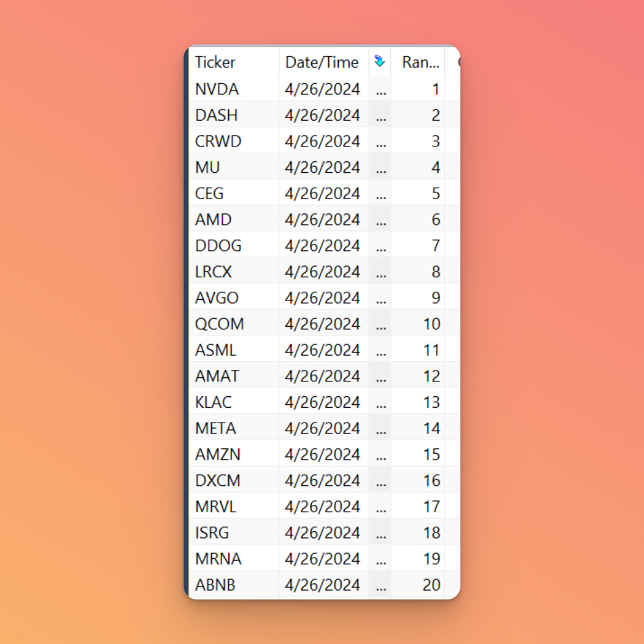Click the date cell in the MU row
The height and width of the screenshot is (644, 644).
point(323,167)
